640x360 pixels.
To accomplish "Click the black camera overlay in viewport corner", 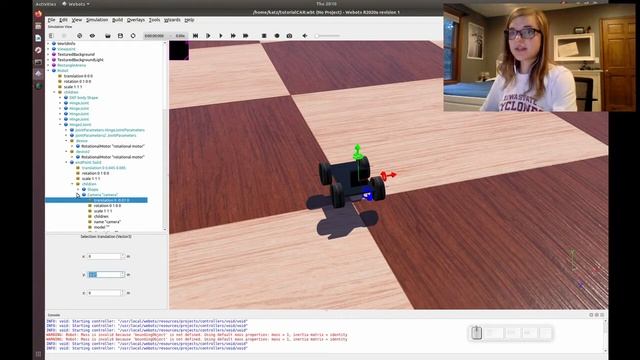I will point(179,51).
